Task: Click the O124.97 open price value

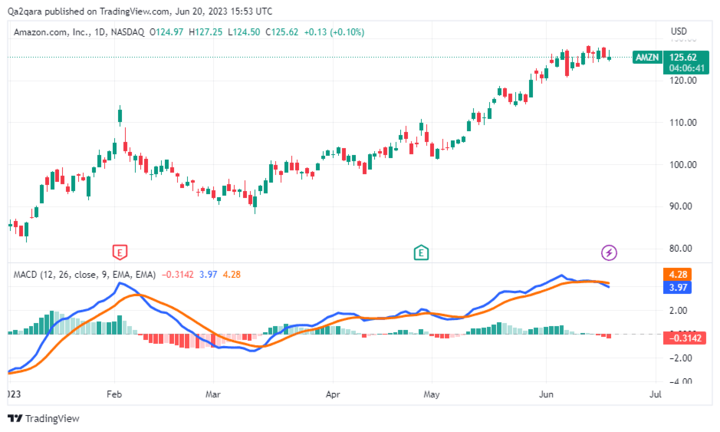Action: point(166,32)
